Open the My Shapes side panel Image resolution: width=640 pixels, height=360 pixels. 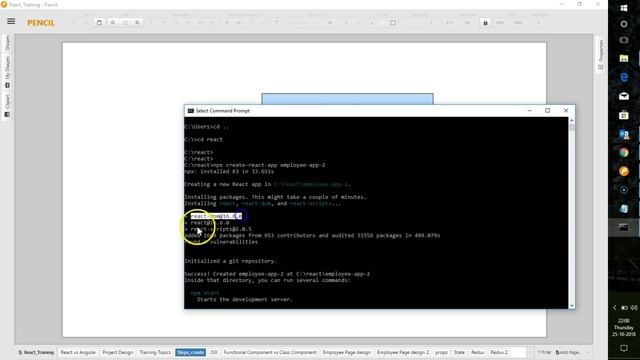7,72
